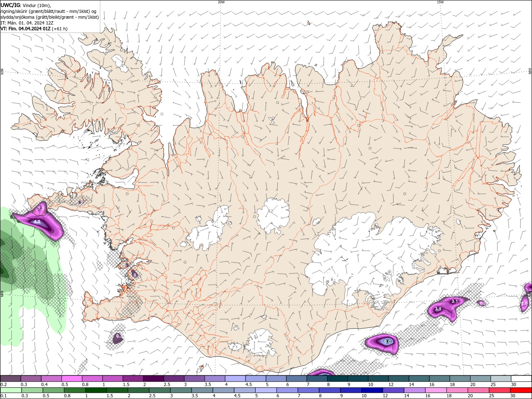Click the Mýrdalsjökull glacier near south coast
The height and width of the screenshot is (399, 532).
[260, 343]
